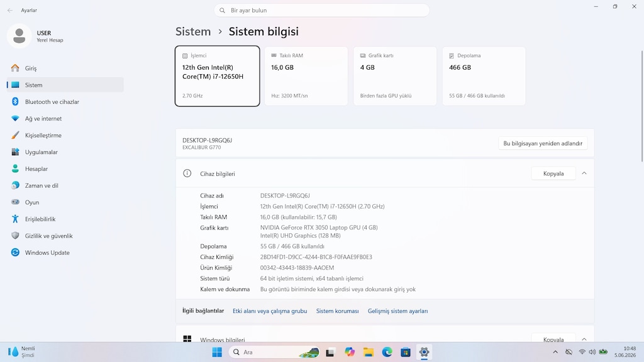Copy Cihaz bilgileri with Kopyala

click(x=553, y=173)
